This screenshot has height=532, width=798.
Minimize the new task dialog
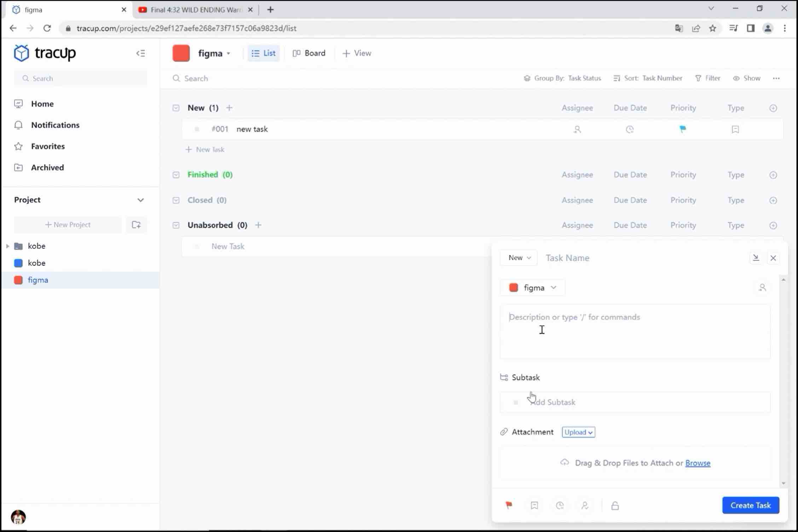coord(756,258)
